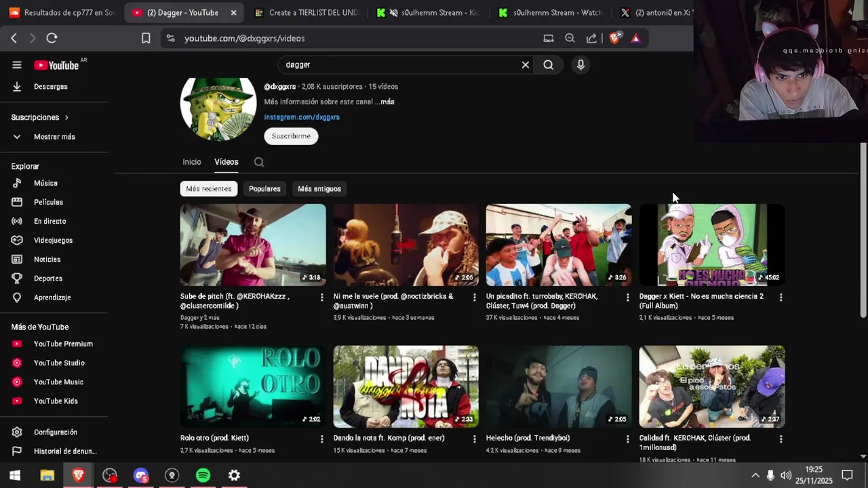Open the zoom magnifier in address bar
Screen dimensions: 868x488
(570, 38)
